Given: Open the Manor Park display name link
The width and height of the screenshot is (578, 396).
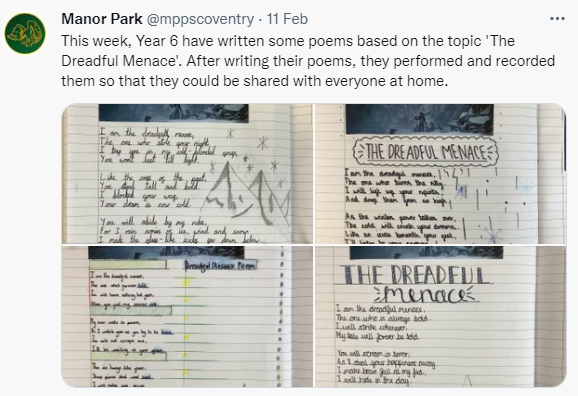Looking at the screenshot, I should point(102,19).
